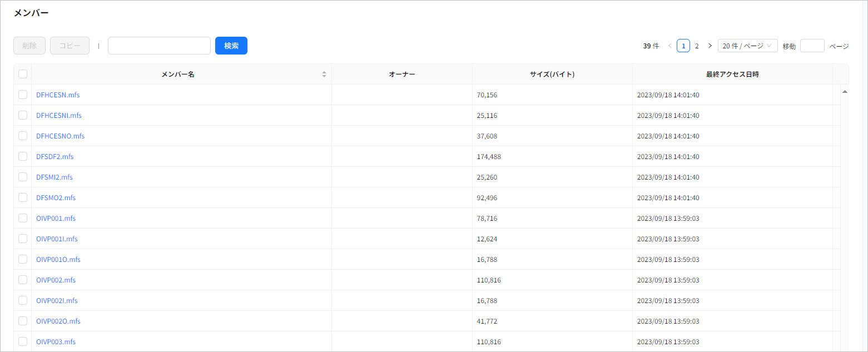Open the DFHCESN.mfs member link
Image resolution: width=868 pixels, height=352 pixels.
58,95
